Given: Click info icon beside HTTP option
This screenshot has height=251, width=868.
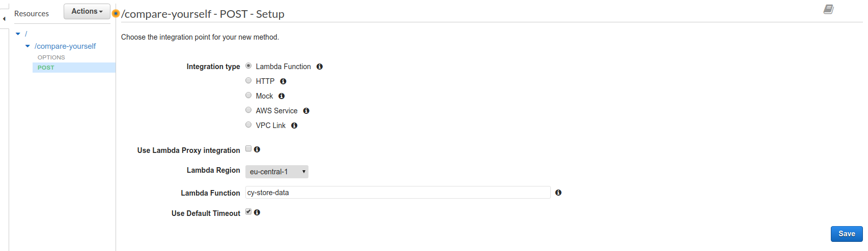Looking at the screenshot, I should (x=283, y=81).
